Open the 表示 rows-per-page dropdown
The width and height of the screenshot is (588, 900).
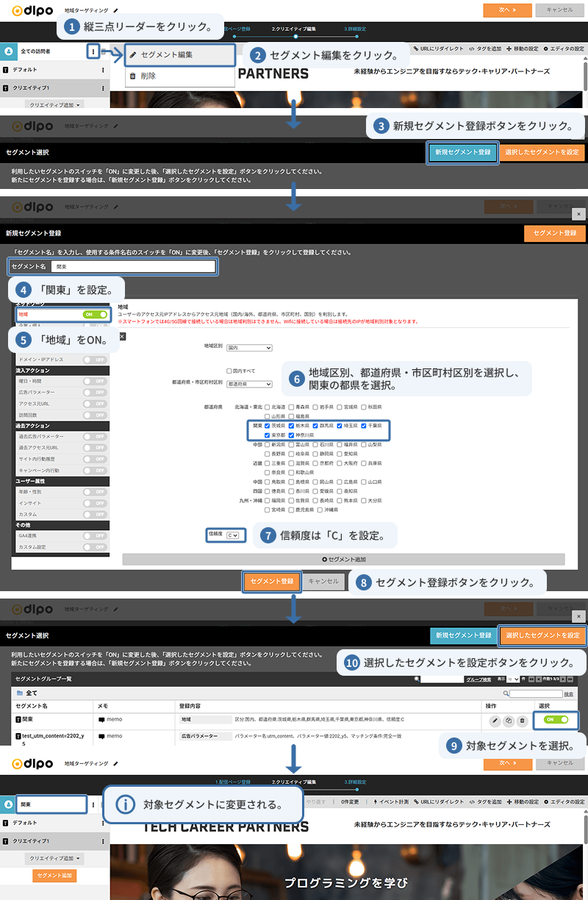coord(514,679)
